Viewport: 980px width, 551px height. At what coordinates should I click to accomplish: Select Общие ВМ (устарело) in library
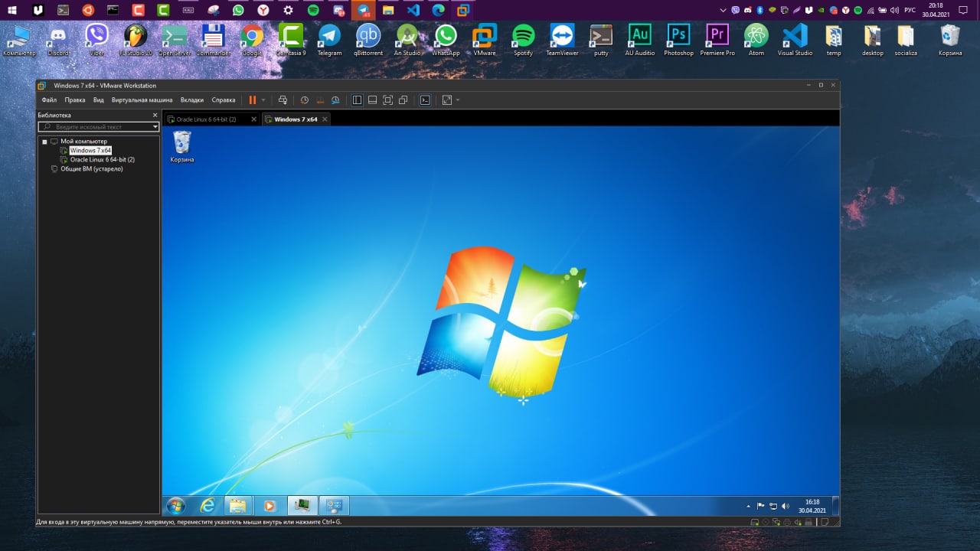coord(91,169)
